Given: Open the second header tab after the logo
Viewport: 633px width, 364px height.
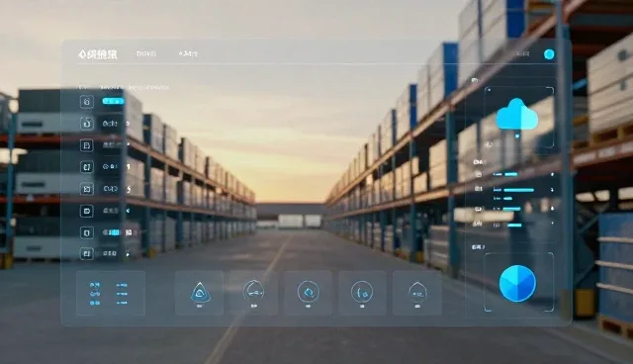Looking at the screenshot, I should point(188,53).
